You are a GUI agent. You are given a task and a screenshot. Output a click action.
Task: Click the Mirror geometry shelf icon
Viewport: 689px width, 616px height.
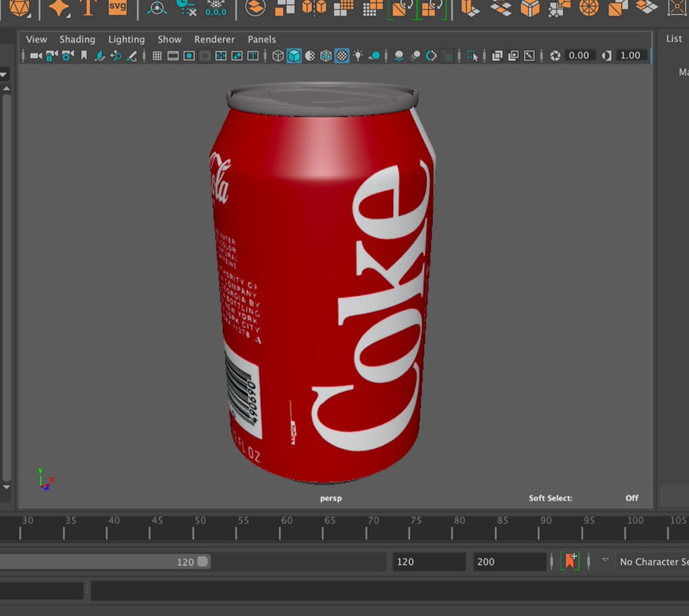click(x=314, y=8)
